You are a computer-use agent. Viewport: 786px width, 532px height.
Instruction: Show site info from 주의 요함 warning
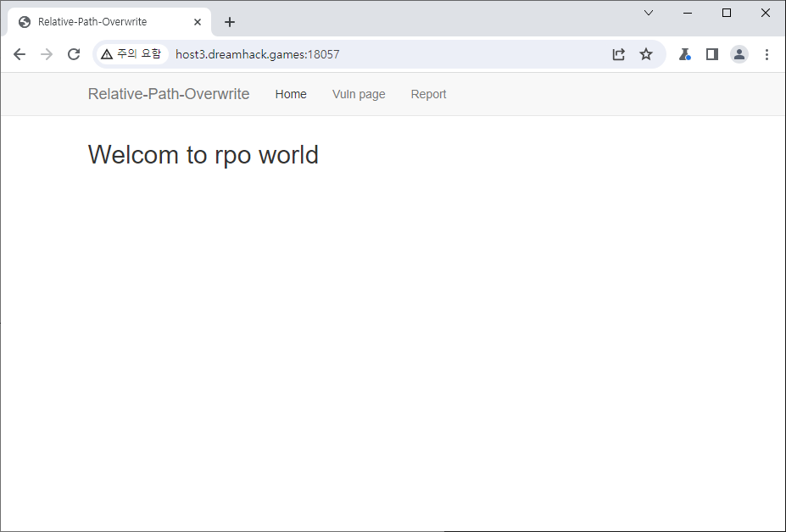131,54
